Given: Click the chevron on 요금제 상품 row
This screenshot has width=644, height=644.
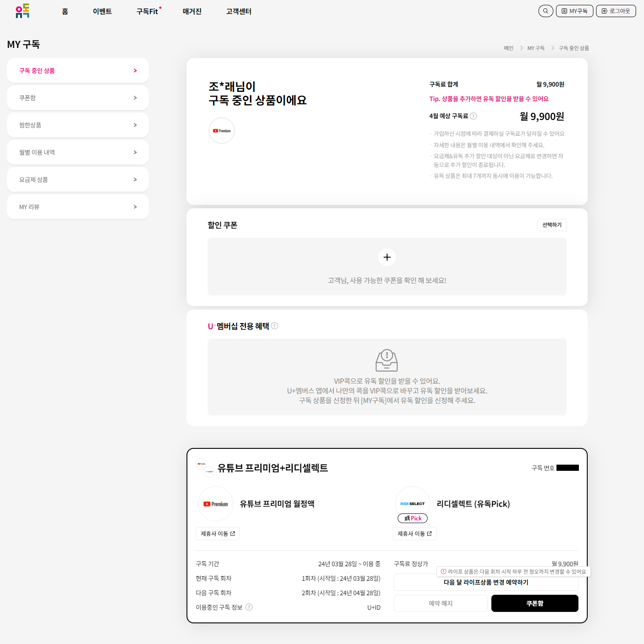Looking at the screenshot, I should tap(135, 179).
